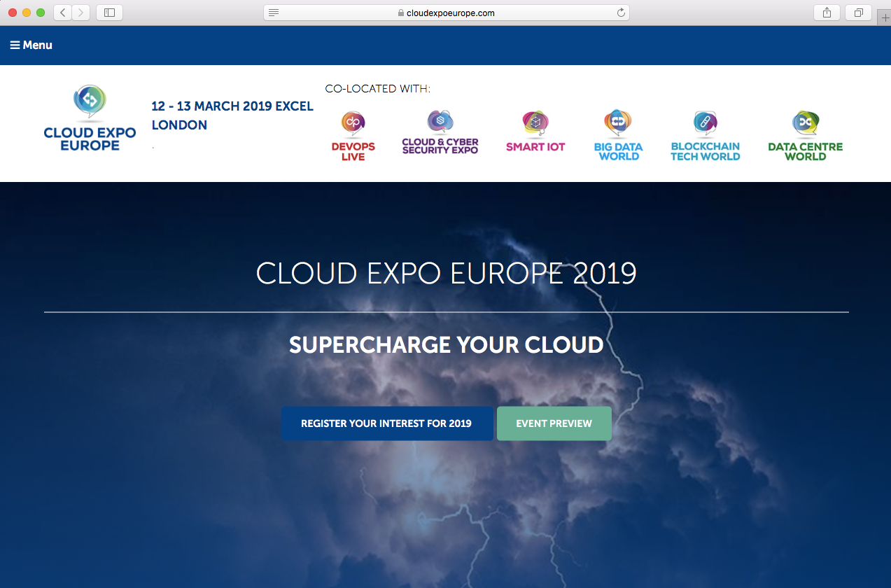Open the Big Data World logo
Viewport: 891px width, 588px height.
pyautogui.click(x=618, y=135)
